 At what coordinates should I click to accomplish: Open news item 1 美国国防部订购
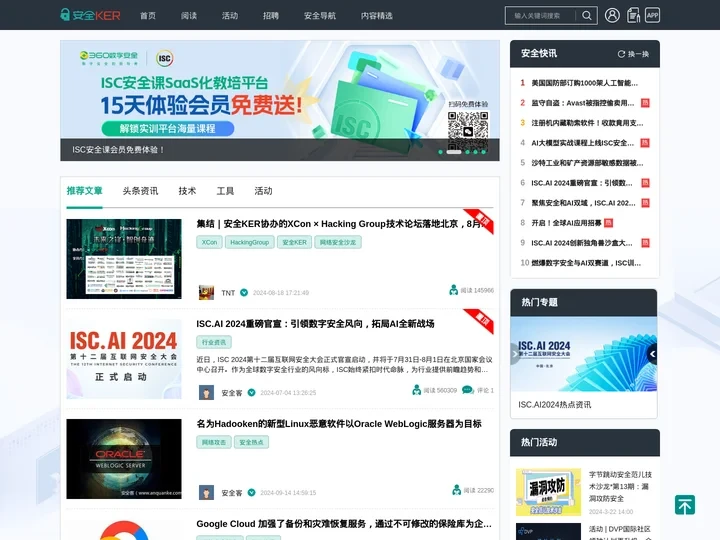point(585,83)
